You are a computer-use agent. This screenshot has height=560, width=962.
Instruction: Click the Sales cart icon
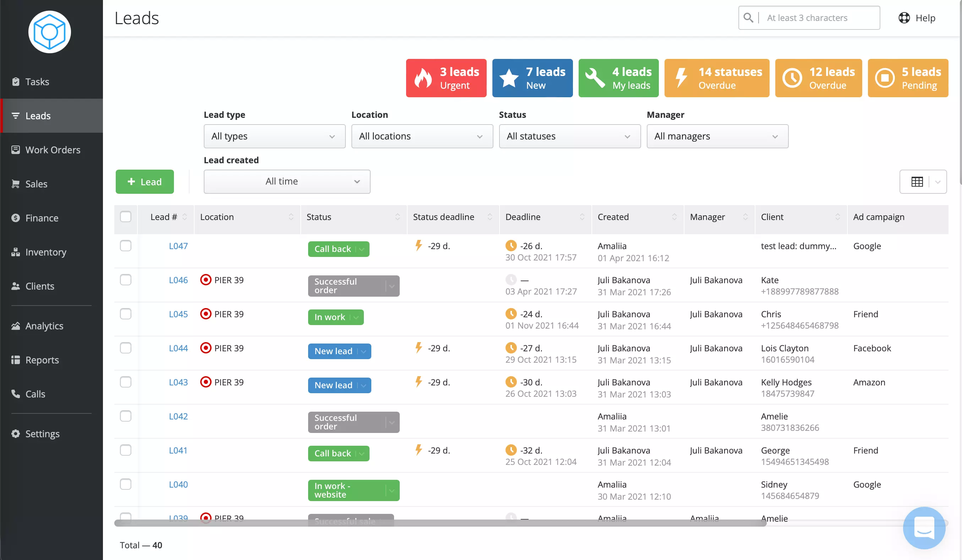[x=16, y=183]
